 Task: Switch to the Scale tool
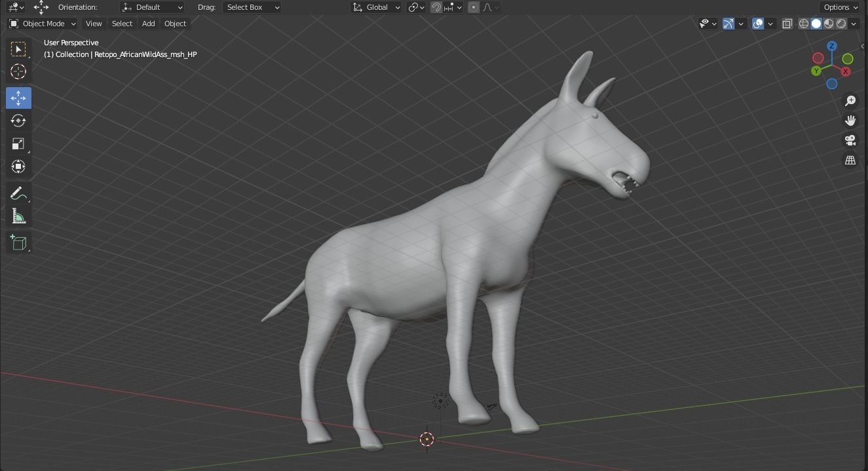tap(18, 143)
